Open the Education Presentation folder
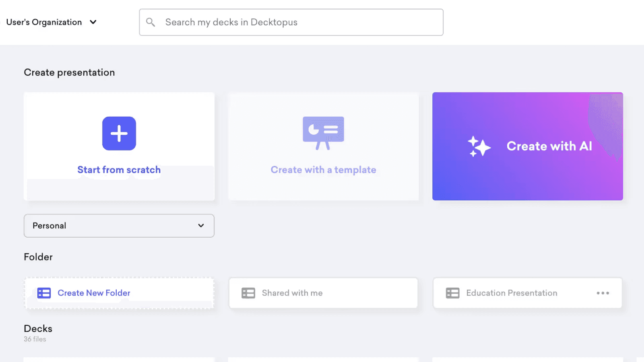644x362 pixels. (528, 293)
